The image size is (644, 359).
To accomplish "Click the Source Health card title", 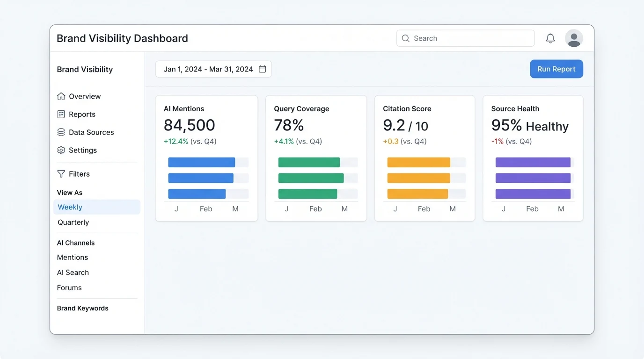I will (515, 109).
